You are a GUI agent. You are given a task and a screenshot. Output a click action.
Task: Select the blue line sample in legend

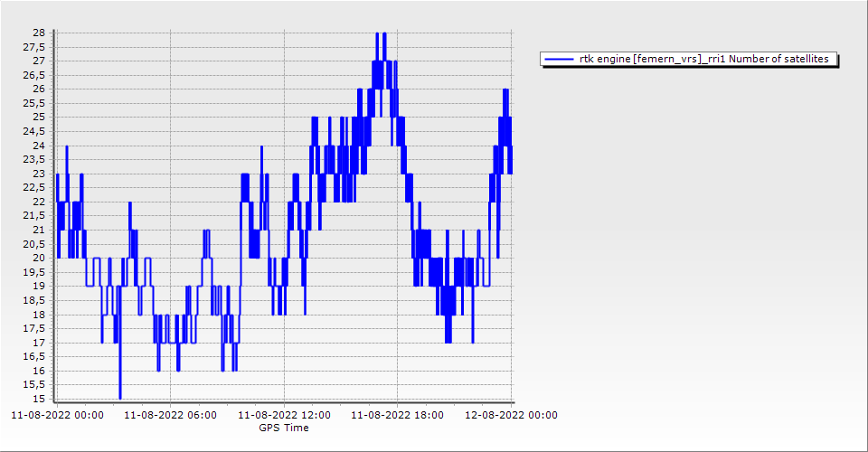[560, 60]
